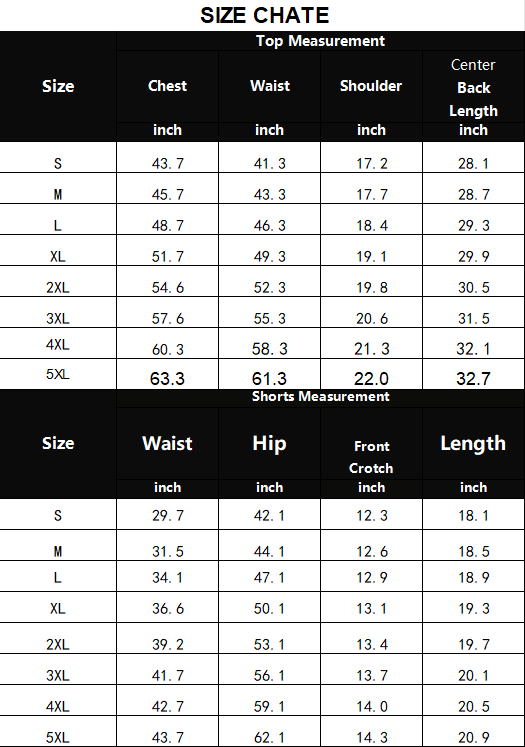Image resolution: width=525 pixels, height=747 pixels.
Task: Click chest value 43.7 for size S
Action: pos(167,163)
